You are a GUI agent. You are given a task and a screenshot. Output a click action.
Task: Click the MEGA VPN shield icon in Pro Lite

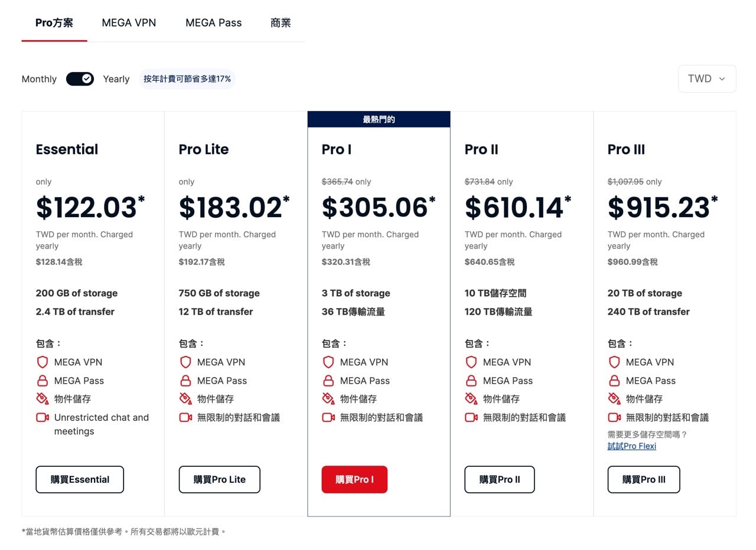(185, 362)
